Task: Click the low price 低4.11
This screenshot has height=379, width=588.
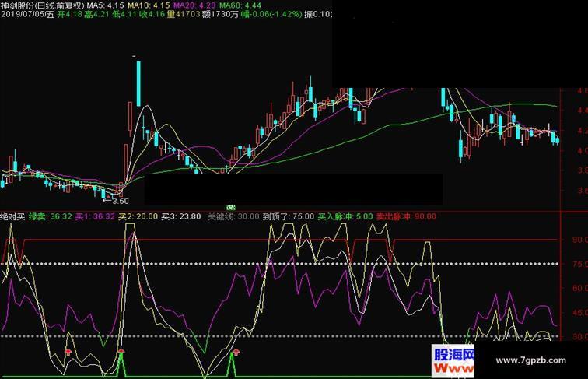Action: click(x=125, y=15)
